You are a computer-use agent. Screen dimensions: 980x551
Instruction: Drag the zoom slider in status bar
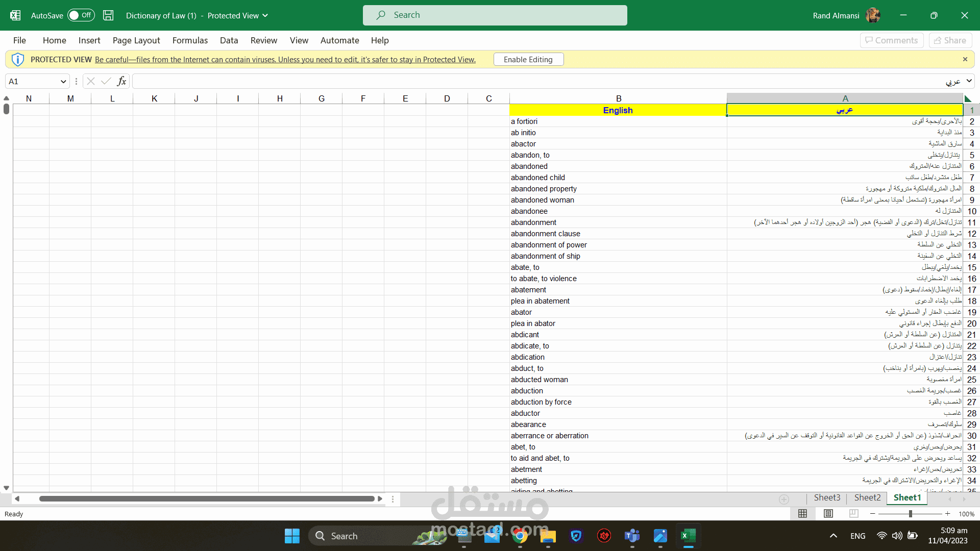tap(910, 514)
